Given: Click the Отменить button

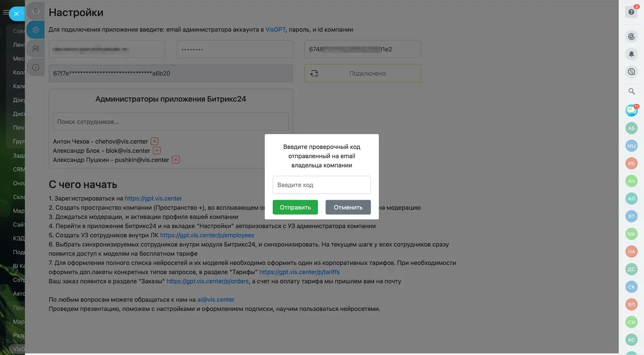Looking at the screenshot, I should click(348, 207).
